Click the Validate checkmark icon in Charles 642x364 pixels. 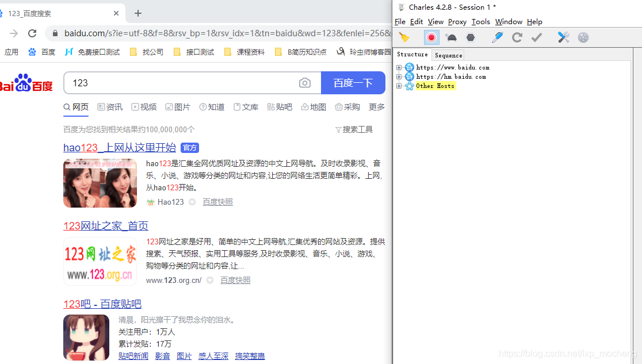tap(536, 38)
